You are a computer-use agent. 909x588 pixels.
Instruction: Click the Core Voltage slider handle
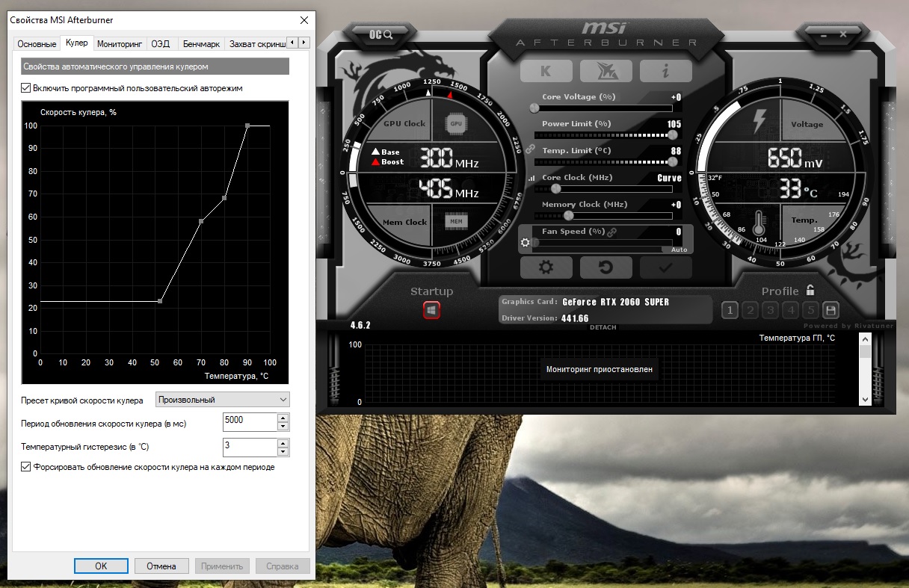tap(534, 108)
